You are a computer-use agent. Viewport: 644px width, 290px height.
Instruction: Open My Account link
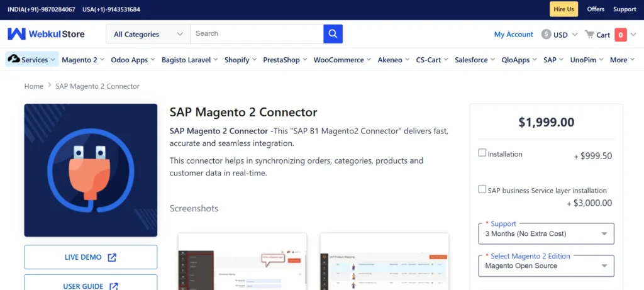tap(513, 35)
